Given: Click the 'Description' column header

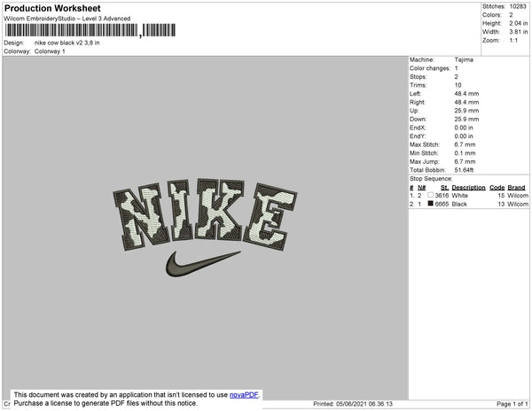Looking at the screenshot, I should [468, 188].
